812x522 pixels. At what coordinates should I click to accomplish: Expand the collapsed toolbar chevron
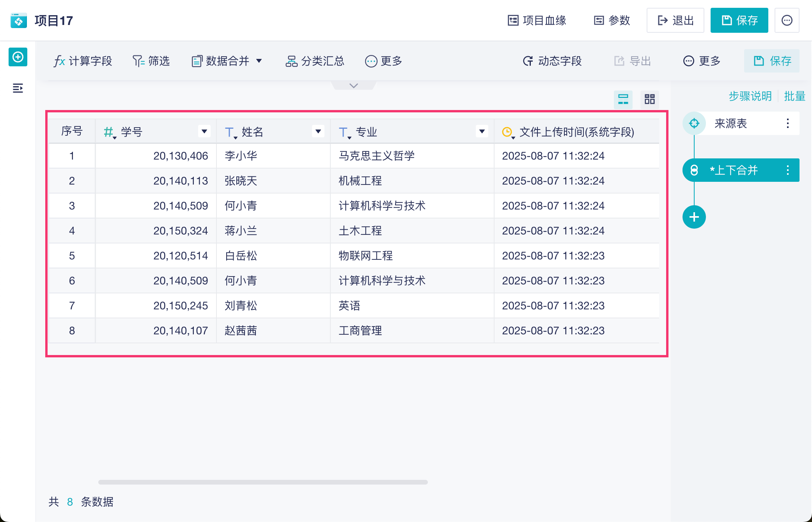(x=353, y=85)
